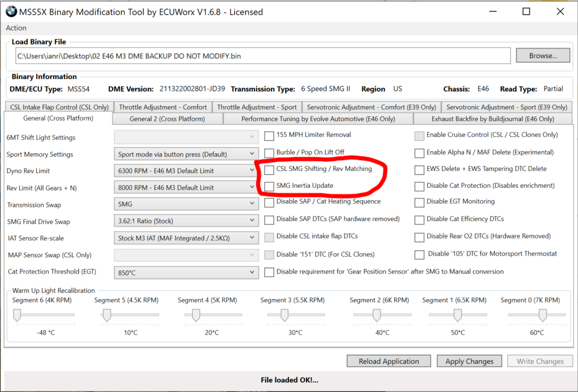Maximize the MSS5X tool window
This screenshot has height=392, width=578.
coord(527,12)
